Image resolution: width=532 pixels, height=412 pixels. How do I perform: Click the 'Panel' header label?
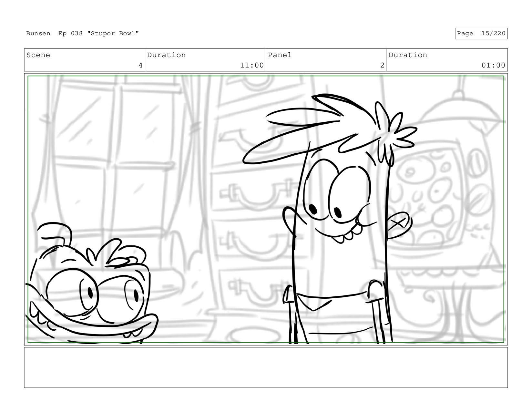[x=280, y=55]
